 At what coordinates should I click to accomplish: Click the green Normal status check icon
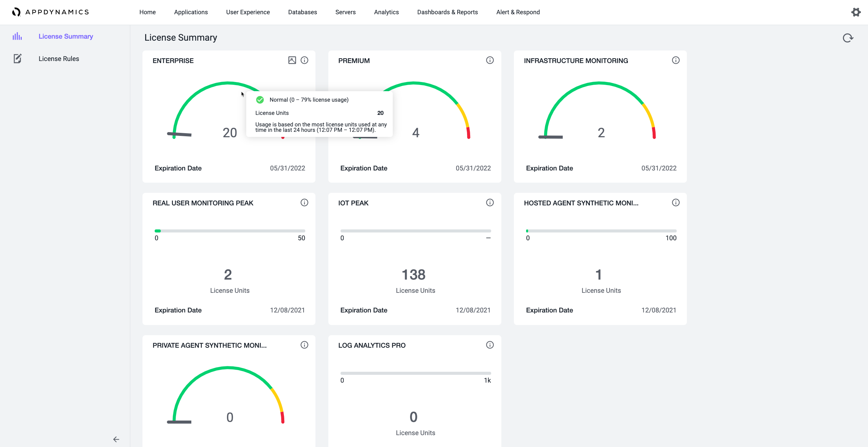(x=260, y=100)
